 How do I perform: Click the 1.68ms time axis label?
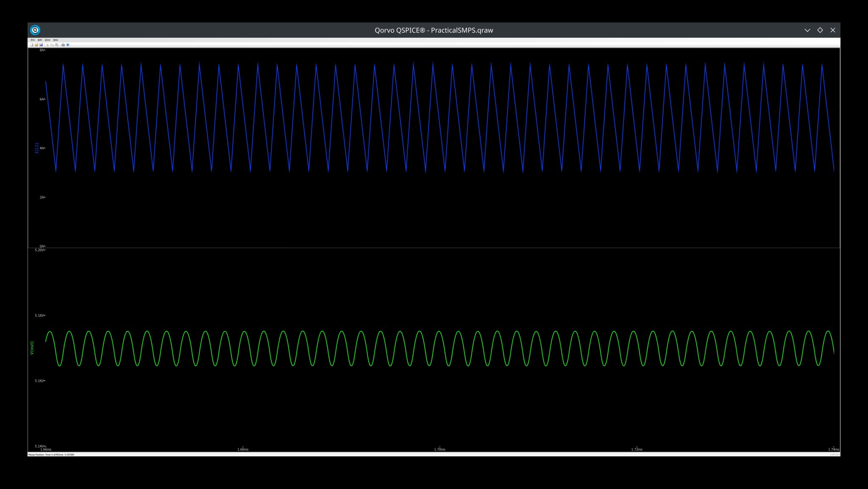tap(243, 450)
